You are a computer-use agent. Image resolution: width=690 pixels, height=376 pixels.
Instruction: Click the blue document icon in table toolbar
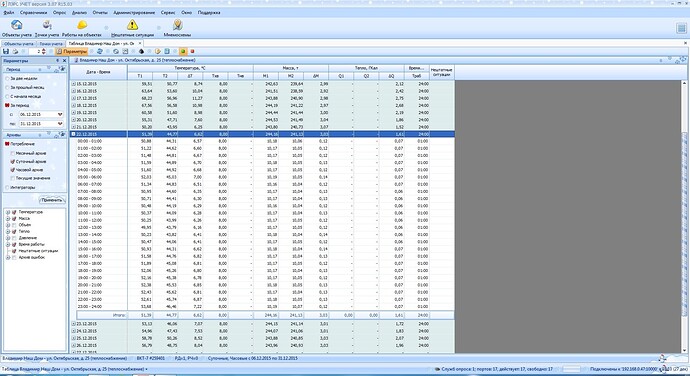[167, 52]
